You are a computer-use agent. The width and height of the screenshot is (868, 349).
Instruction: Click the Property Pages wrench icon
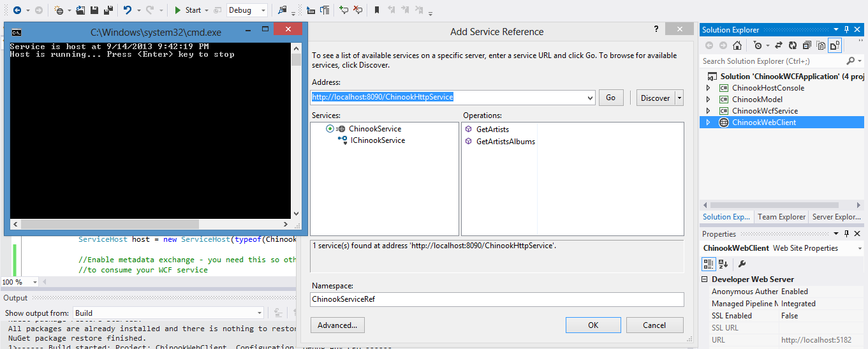coord(742,264)
